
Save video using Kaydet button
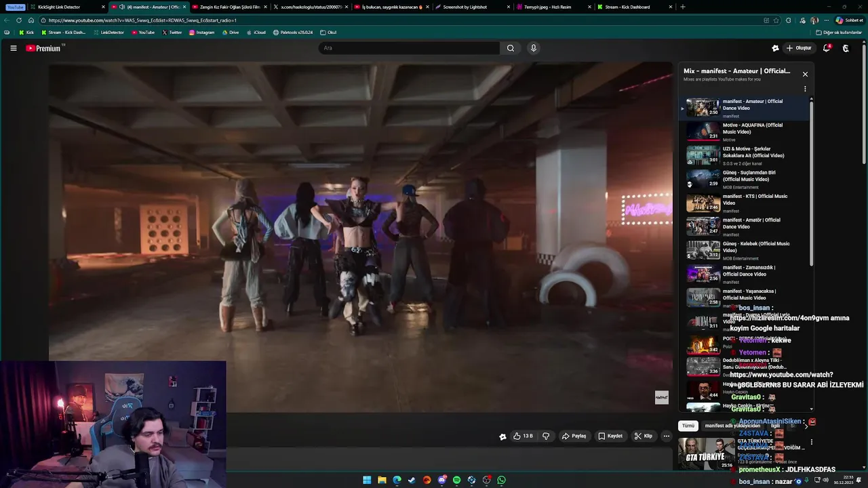tap(610, 436)
